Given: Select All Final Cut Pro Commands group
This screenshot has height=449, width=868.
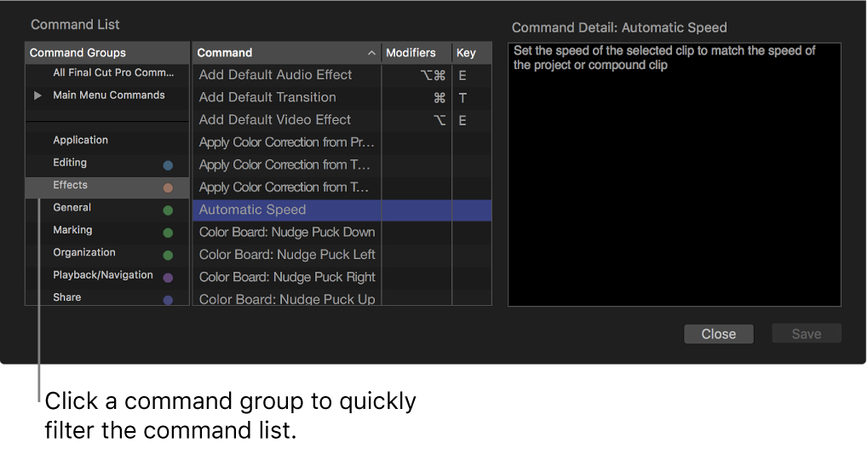Looking at the screenshot, I should 112,73.
